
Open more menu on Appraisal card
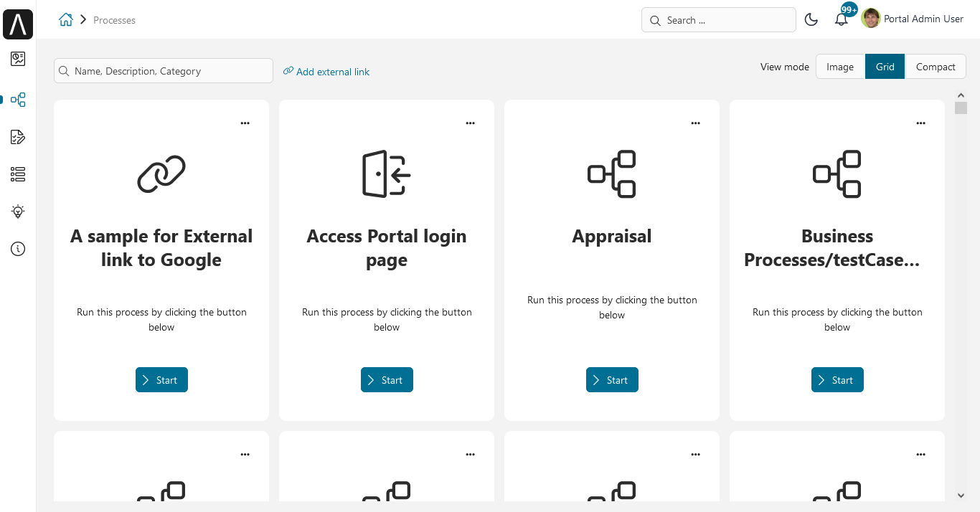coord(696,123)
